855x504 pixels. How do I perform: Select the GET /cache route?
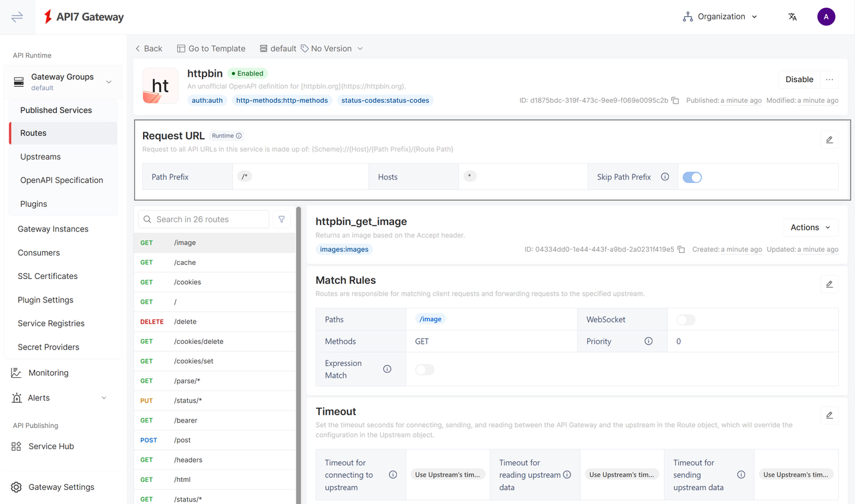pyautogui.click(x=214, y=262)
